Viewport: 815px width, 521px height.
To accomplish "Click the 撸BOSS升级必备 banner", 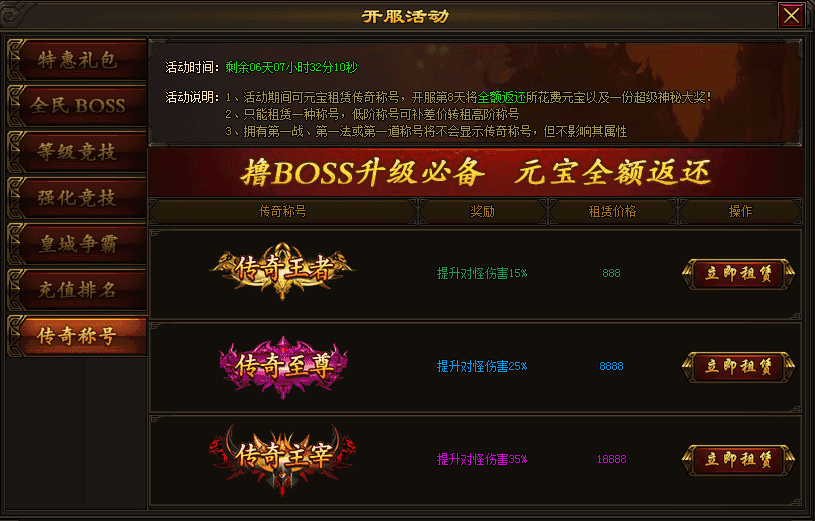I will [x=475, y=172].
